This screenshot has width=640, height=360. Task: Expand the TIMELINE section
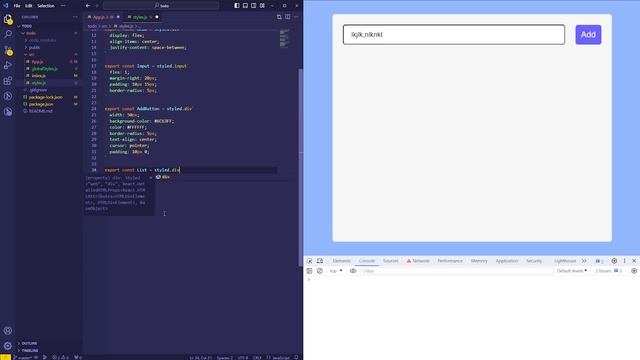29,350
